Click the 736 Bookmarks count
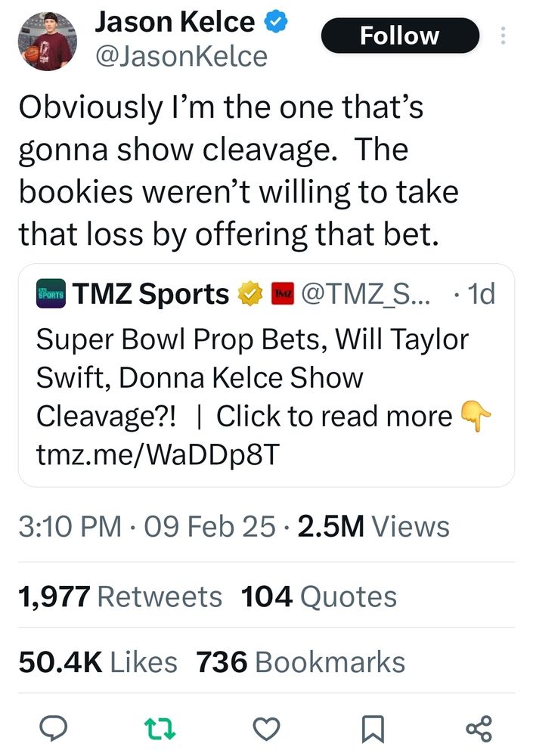This screenshot has width=533, height=756. point(300,662)
